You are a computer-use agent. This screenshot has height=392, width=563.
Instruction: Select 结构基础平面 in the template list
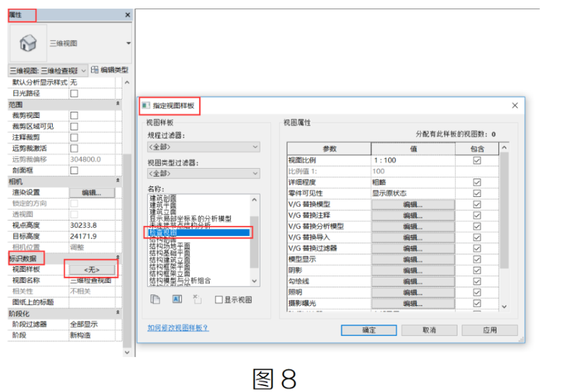tap(170, 253)
